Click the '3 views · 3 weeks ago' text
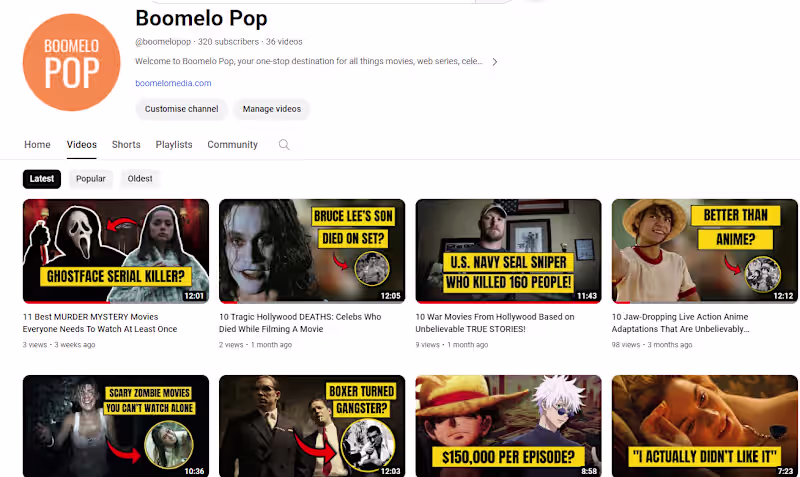Image resolution: width=800 pixels, height=477 pixels. [59, 345]
